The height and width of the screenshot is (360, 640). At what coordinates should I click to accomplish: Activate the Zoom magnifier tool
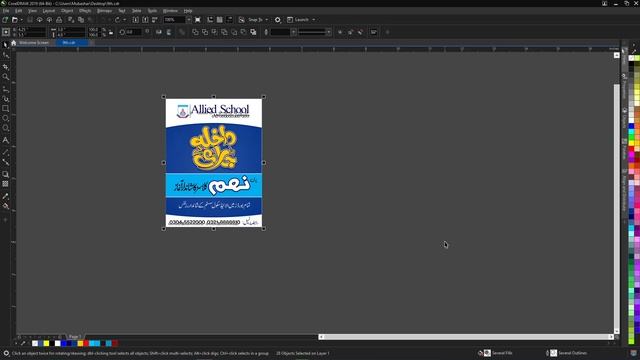(5, 77)
